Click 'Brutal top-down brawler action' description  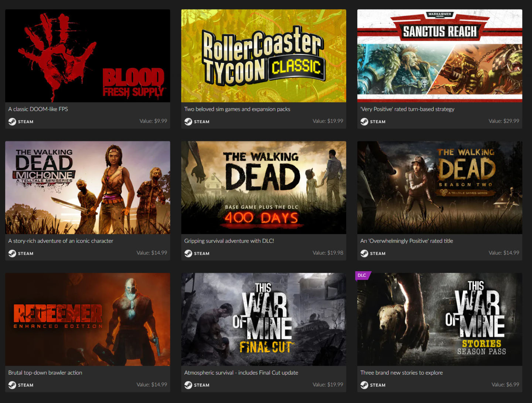45,373
